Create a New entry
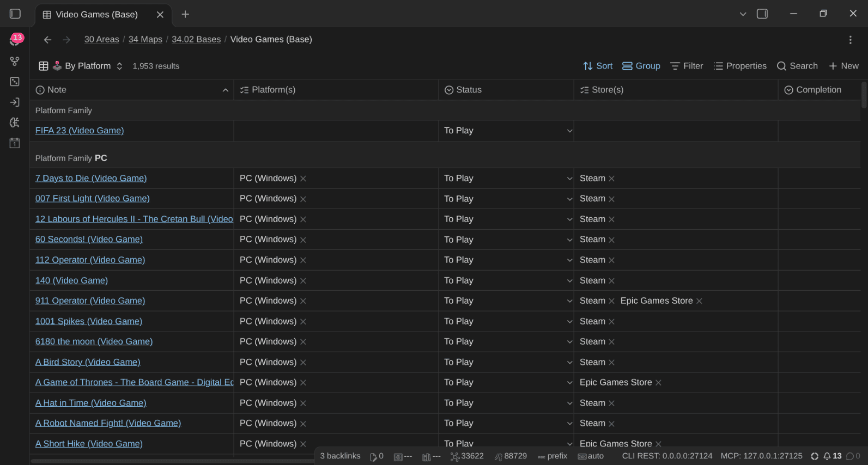This screenshot has width=868, height=465. (843, 66)
